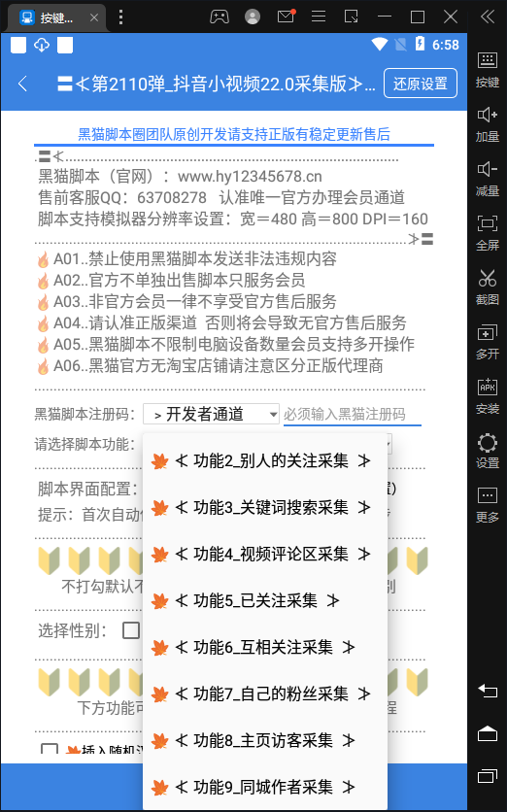This screenshot has height=812, width=507.
Task: Increase volume with the 加量 icon
Action: (487, 123)
